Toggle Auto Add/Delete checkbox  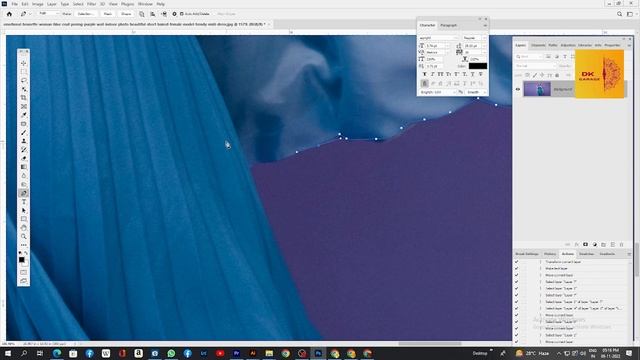182,14
